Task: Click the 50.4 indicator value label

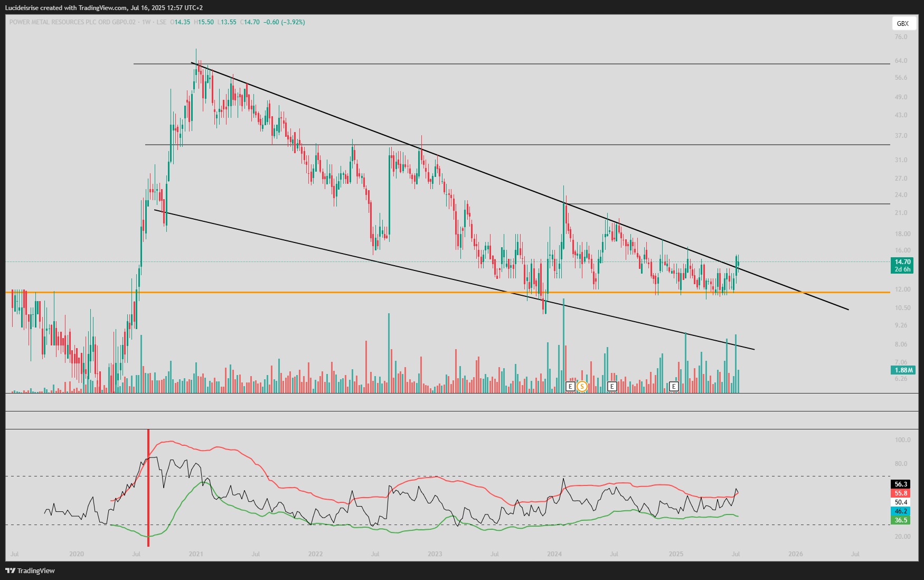Action: (x=901, y=502)
